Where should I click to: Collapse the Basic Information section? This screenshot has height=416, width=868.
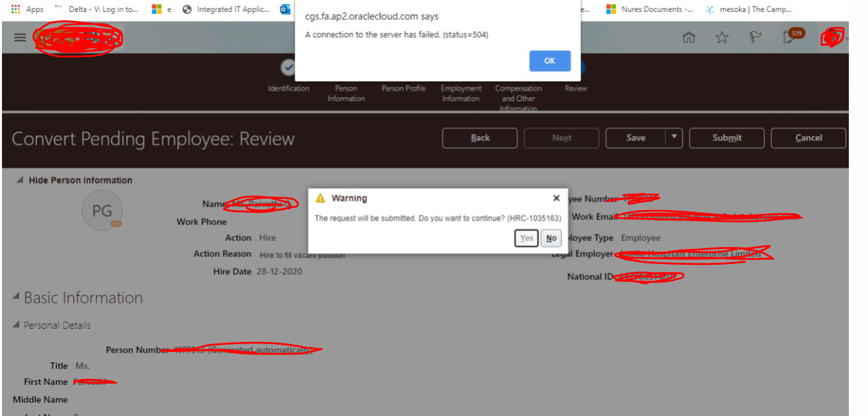(15, 297)
